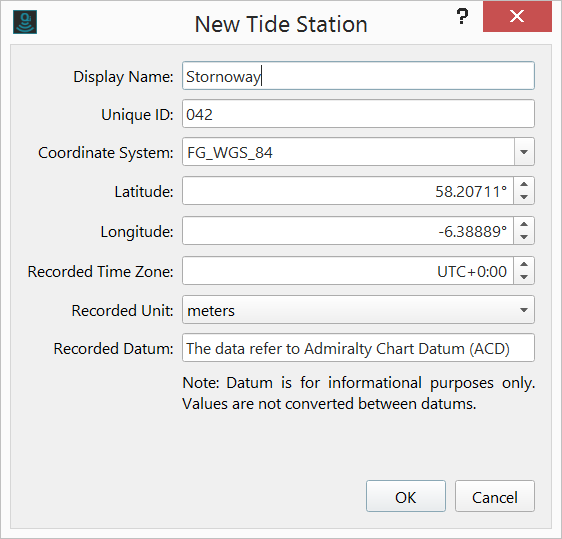Open the Coordinate System dropdown arrow

524,152
